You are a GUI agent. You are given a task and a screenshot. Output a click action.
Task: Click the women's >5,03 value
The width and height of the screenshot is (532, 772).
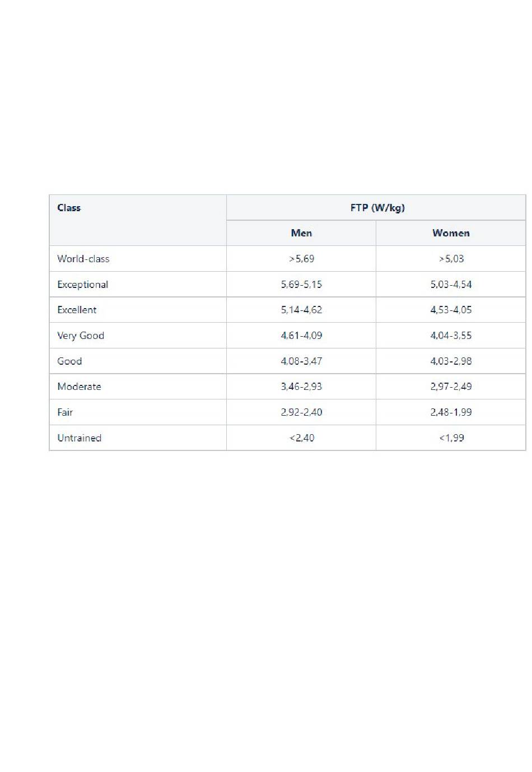pyautogui.click(x=451, y=259)
